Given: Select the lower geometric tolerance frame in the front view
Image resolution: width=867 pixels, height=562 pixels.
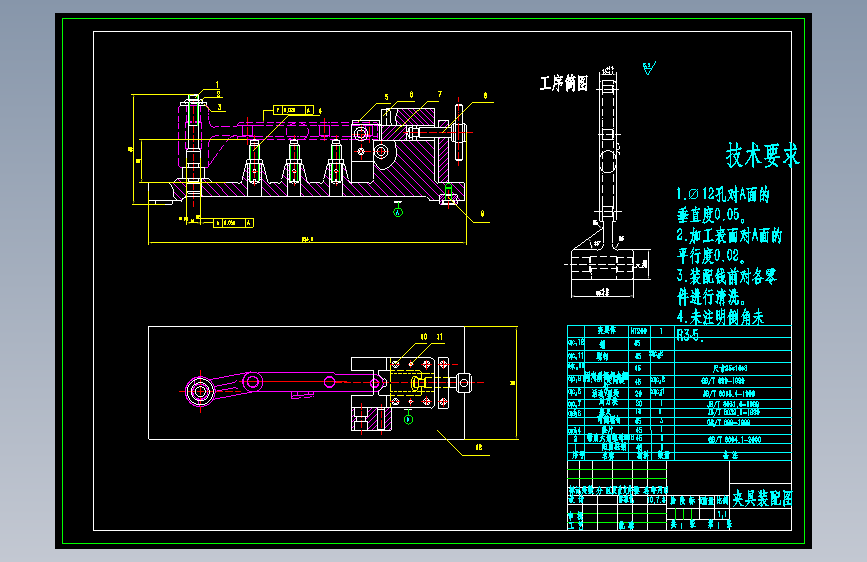Looking at the screenshot, I should pos(234,223).
